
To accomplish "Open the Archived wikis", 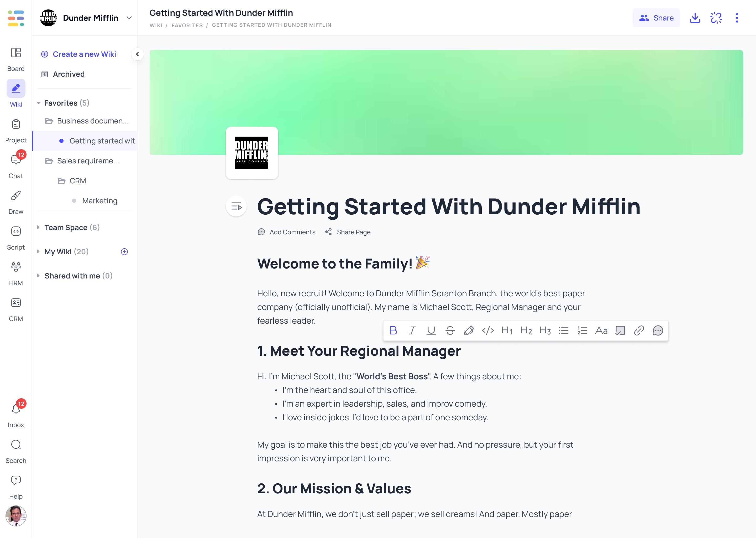I will (x=63, y=74).
